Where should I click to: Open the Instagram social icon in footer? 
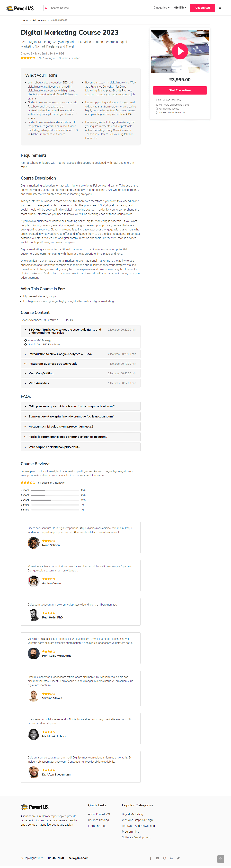click(164, 858)
